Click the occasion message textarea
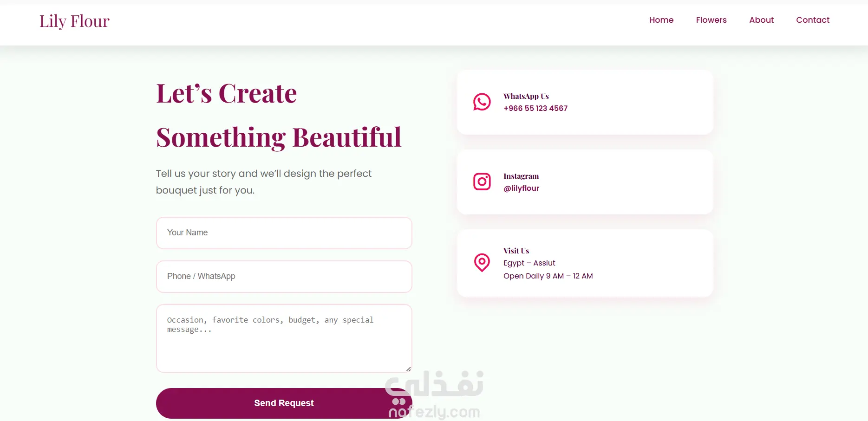 click(284, 338)
